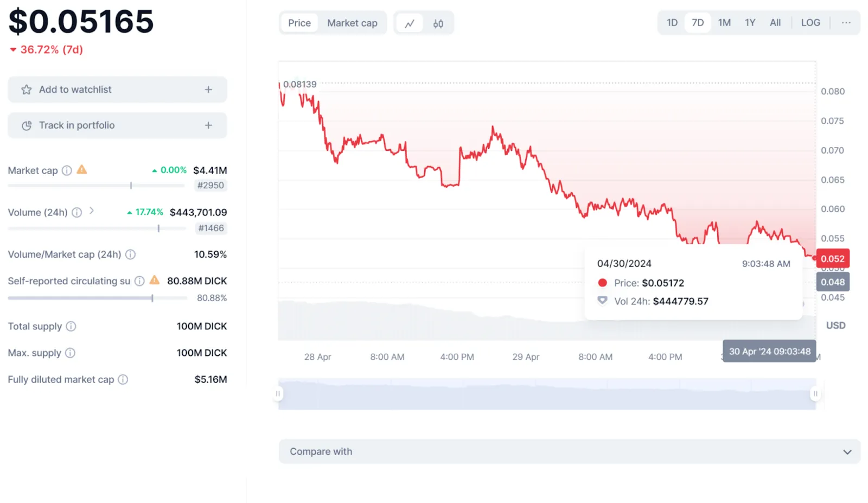Click the Market cap warning triangle icon
The image size is (868, 503).
(82, 170)
